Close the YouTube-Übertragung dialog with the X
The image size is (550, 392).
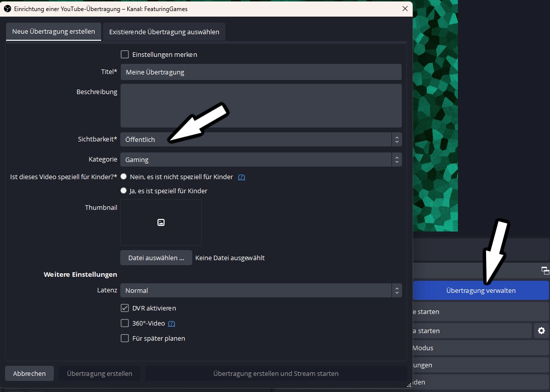405,9
